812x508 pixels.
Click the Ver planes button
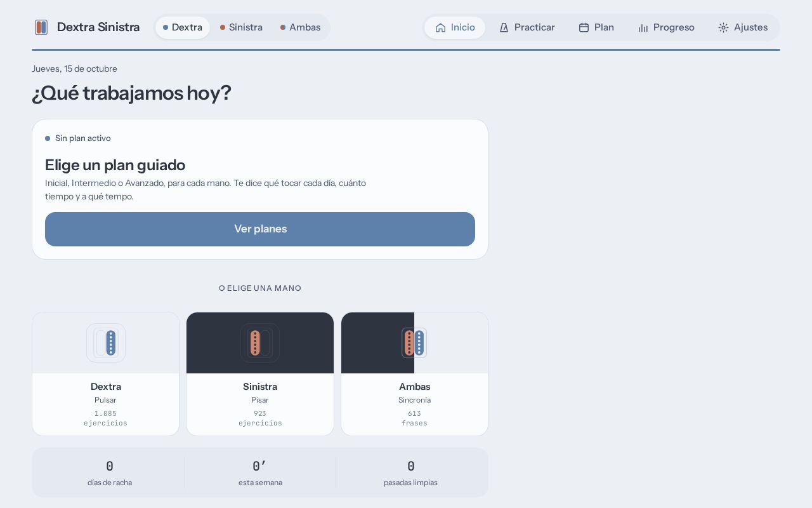coord(260,229)
